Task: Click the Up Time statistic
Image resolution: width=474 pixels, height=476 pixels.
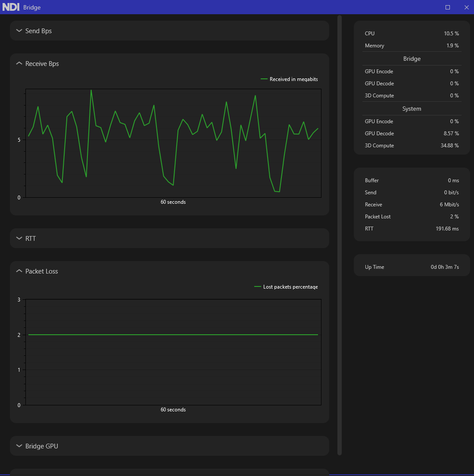Action: pos(412,267)
